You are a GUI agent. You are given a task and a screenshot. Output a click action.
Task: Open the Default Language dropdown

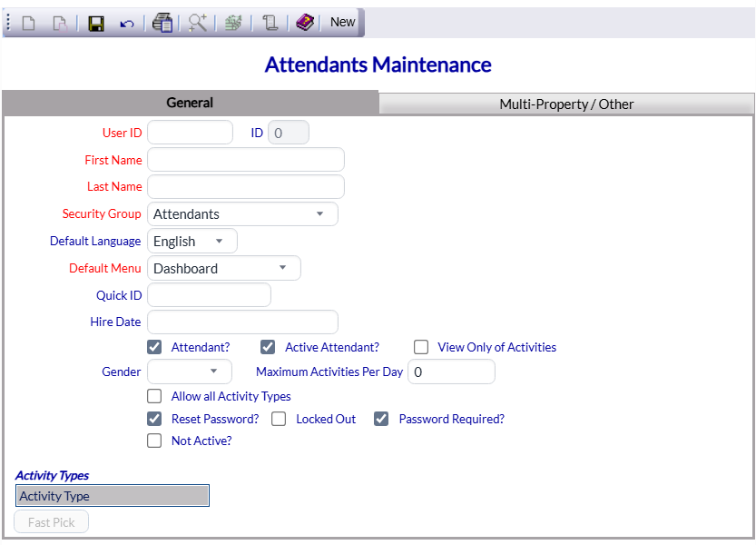[192, 242]
